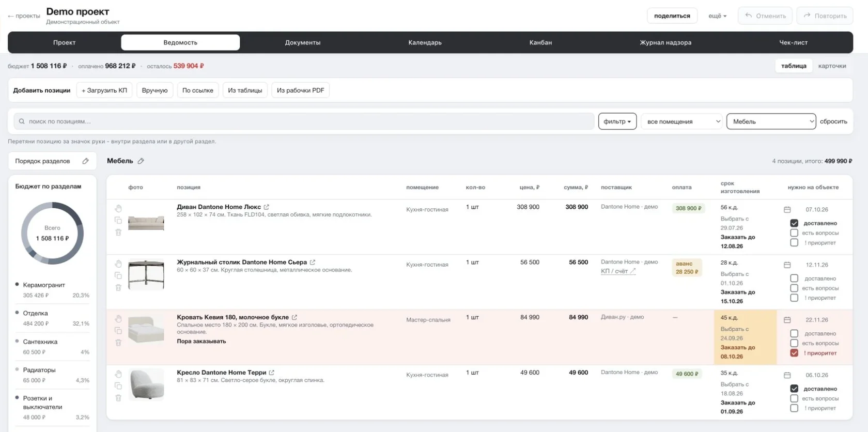The height and width of the screenshot is (432, 868).
Task: Expand the все помещения dropdown
Action: pyautogui.click(x=681, y=121)
